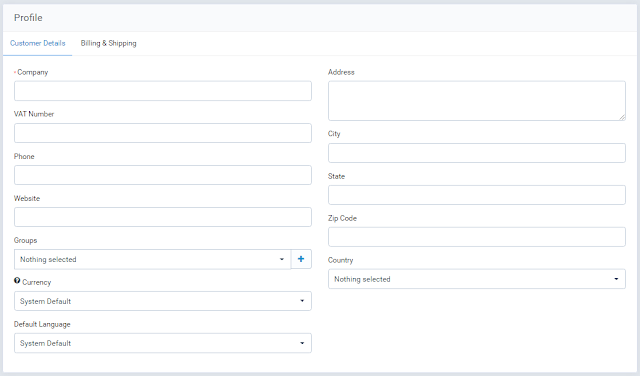This screenshot has width=640, height=376.
Task: Select the Phone input field
Action: 163,175
